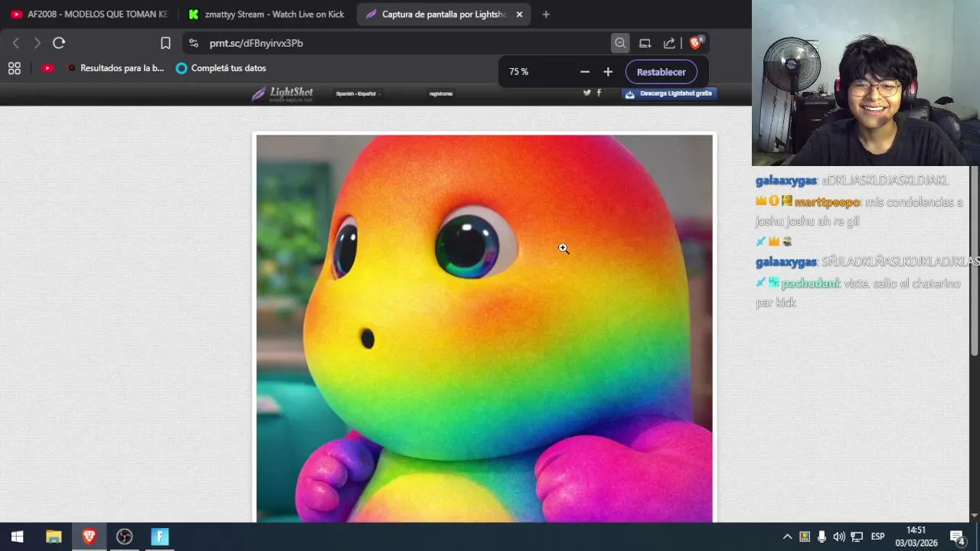This screenshot has height=551, width=980.
Task: Open picture-in-picture icon in address bar
Action: click(645, 43)
